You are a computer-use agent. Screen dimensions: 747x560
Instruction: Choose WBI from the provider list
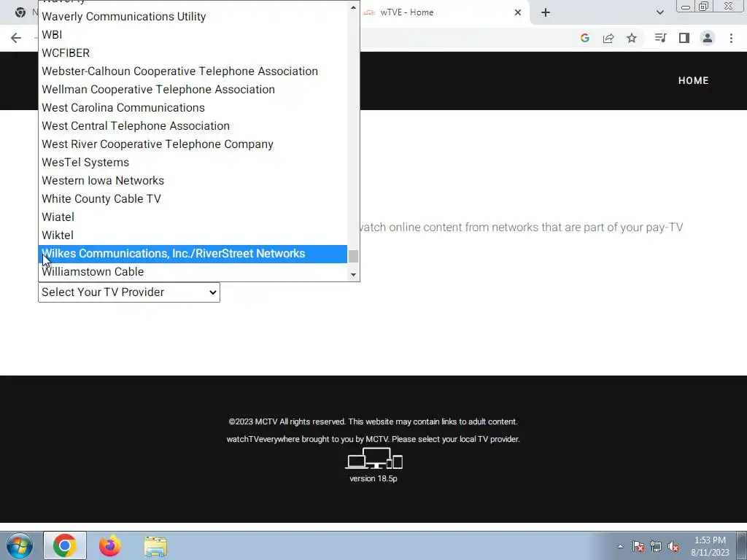point(193,35)
